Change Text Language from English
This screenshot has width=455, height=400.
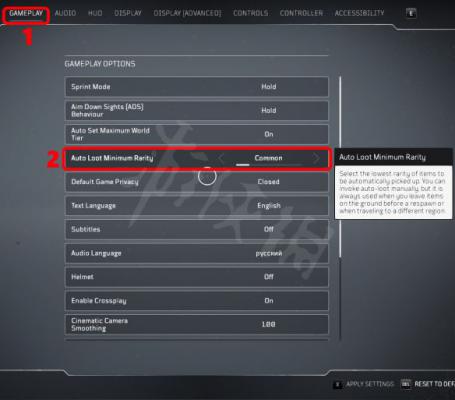pos(197,206)
